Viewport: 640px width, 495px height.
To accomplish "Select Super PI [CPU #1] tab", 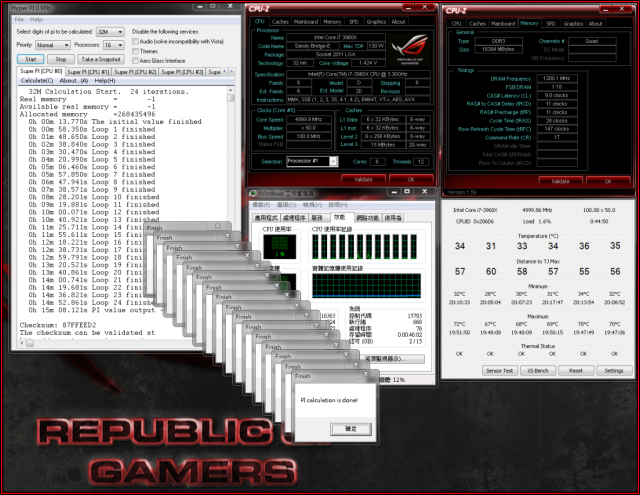I will 88,72.
